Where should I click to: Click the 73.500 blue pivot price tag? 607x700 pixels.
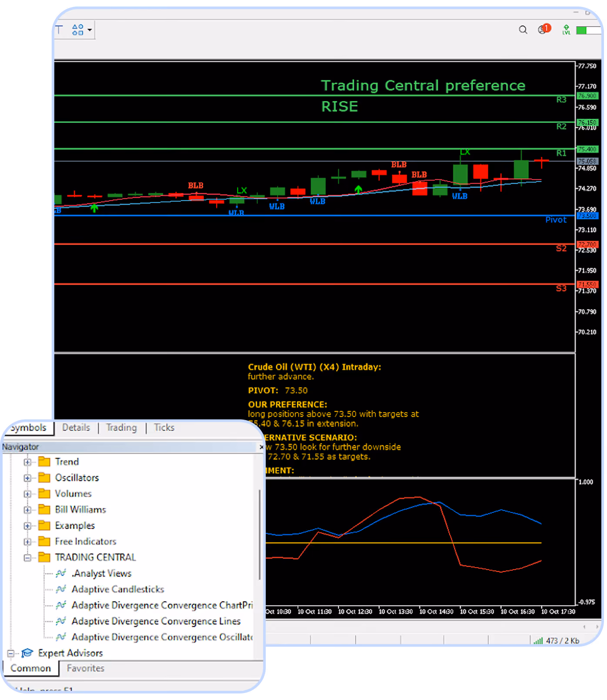tap(587, 215)
